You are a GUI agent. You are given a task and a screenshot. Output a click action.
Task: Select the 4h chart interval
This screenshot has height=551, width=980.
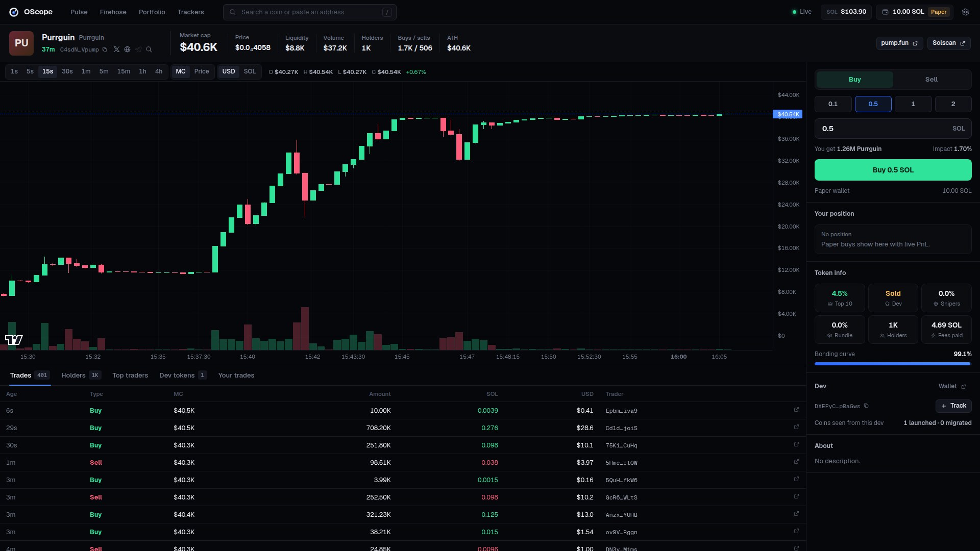159,71
